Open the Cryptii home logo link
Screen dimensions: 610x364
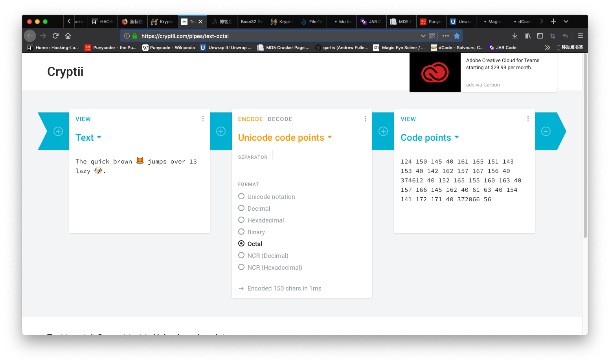[65, 72]
